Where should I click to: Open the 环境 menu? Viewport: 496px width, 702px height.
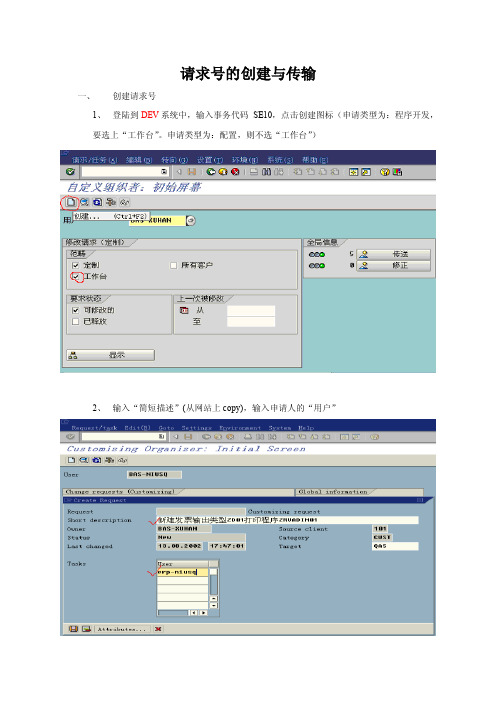tap(245, 160)
